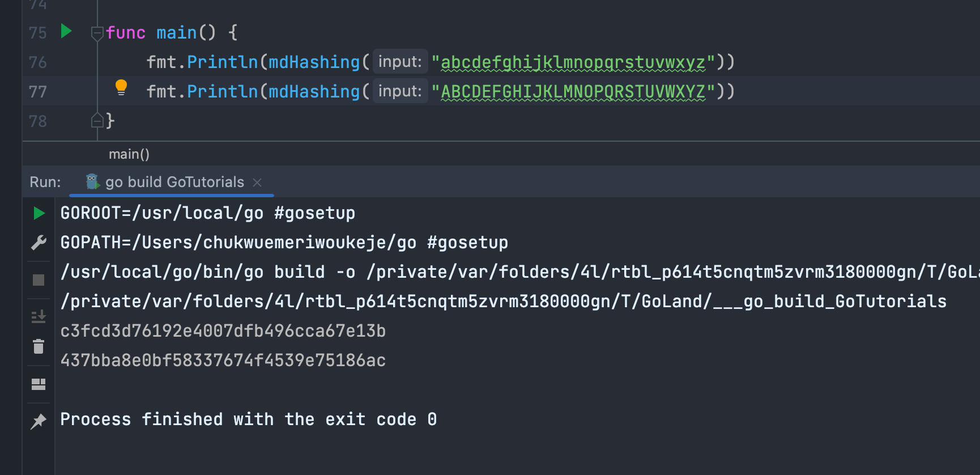
Task: Rerun the build with the green play icon
Action: click(x=38, y=213)
